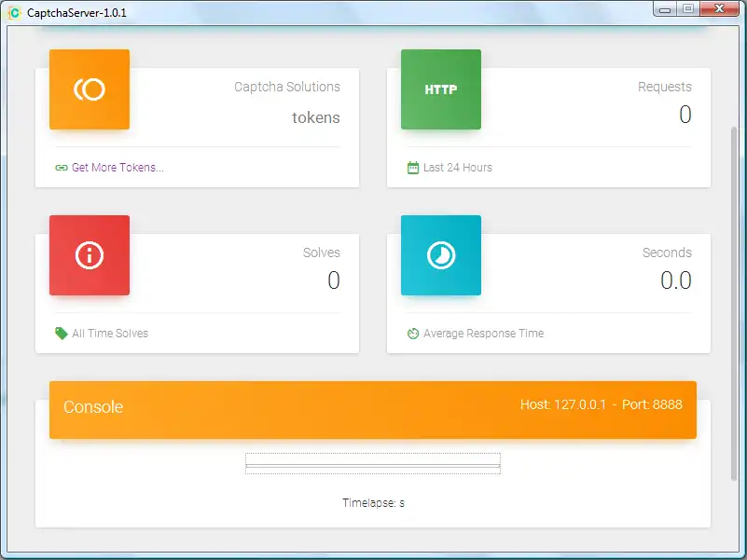Open the Get More Tokens link
Screen dimensions: 747x560
coord(118,168)
